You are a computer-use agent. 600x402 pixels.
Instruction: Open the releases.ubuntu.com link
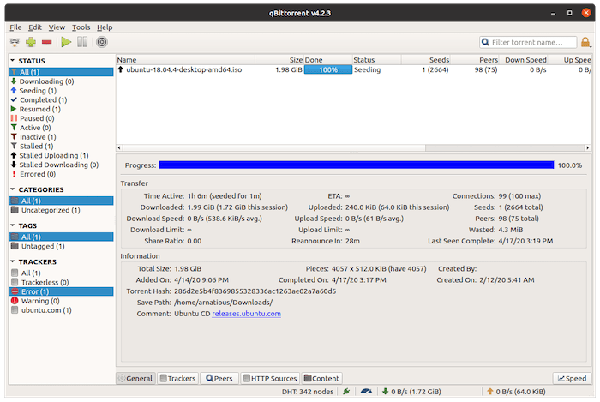click(x=246, y=314)
